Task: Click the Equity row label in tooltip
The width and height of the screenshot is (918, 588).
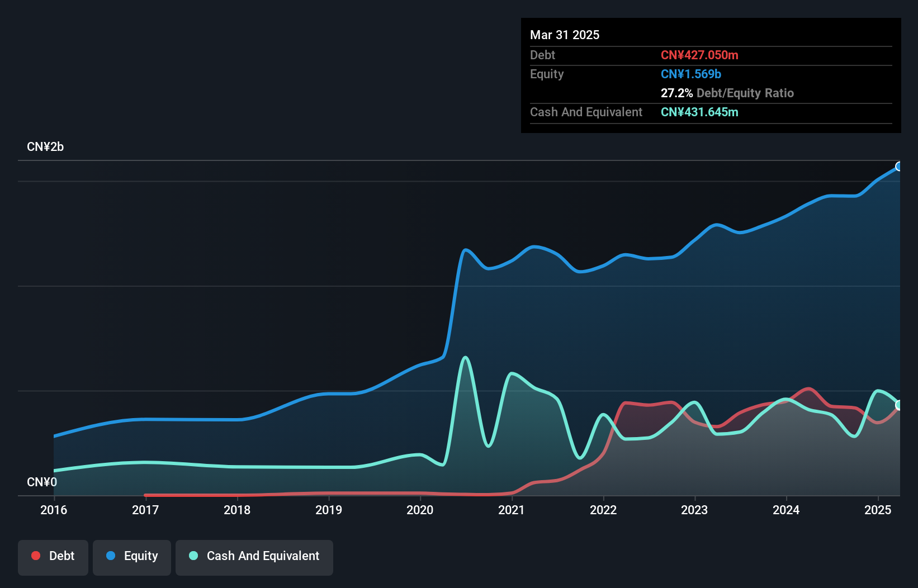Action: (547, 74)
